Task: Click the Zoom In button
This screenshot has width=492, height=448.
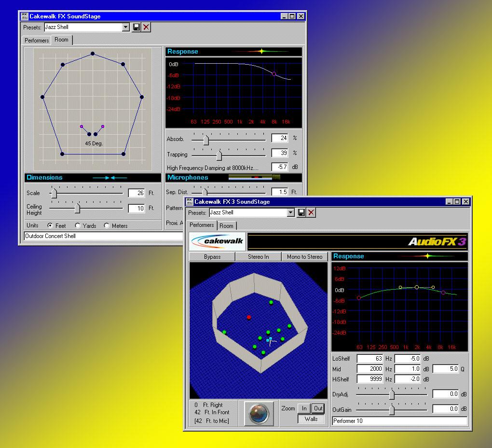Action: coord(304,408)
